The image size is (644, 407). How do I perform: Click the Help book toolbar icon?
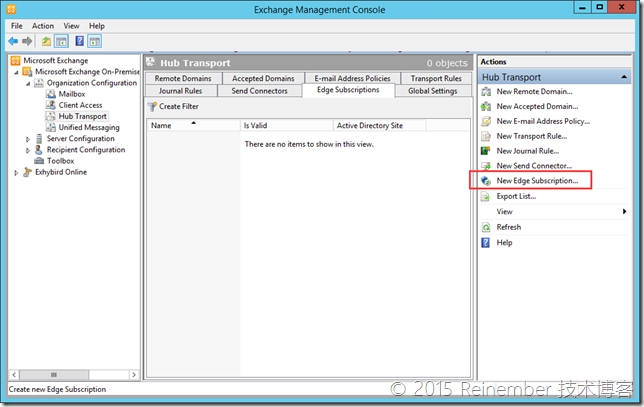[80, 41]
